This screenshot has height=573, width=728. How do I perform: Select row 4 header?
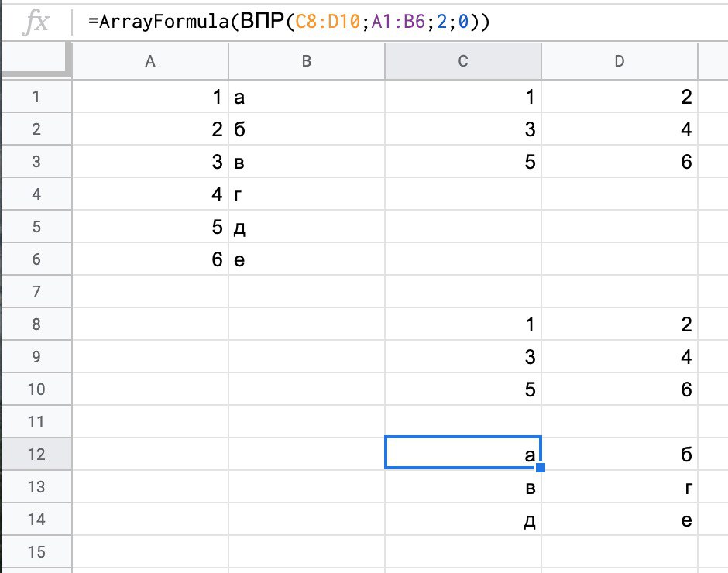tap(36, 194)
